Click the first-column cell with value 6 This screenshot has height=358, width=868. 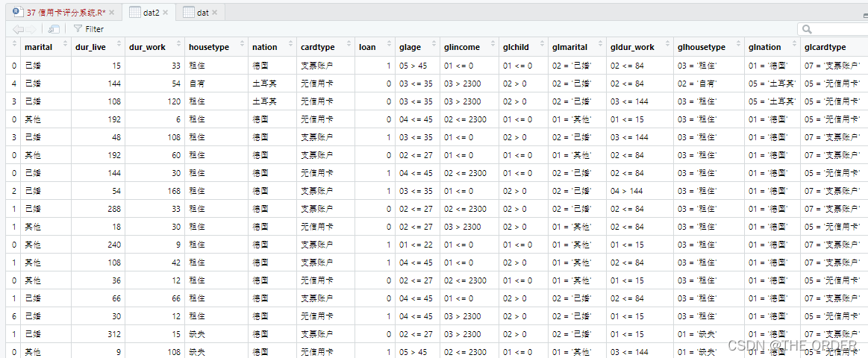tap(13, 316)
